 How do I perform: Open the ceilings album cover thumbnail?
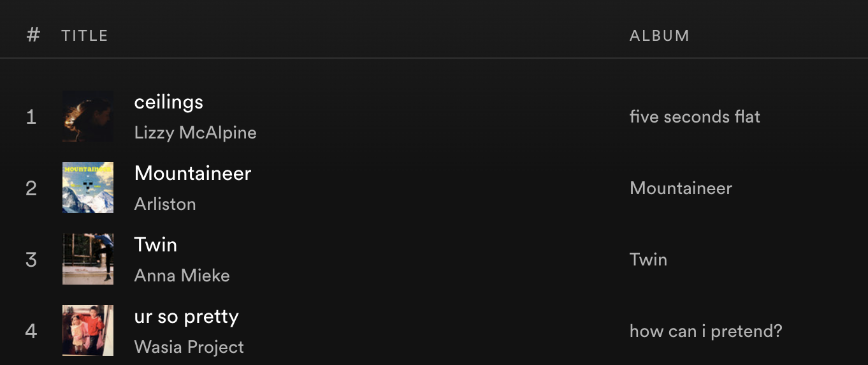coord(88,116)
